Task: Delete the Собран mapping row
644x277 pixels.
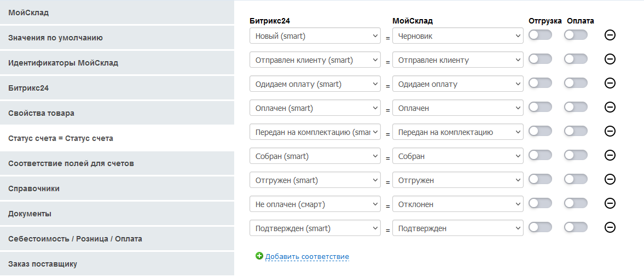Action: [610, 156]
